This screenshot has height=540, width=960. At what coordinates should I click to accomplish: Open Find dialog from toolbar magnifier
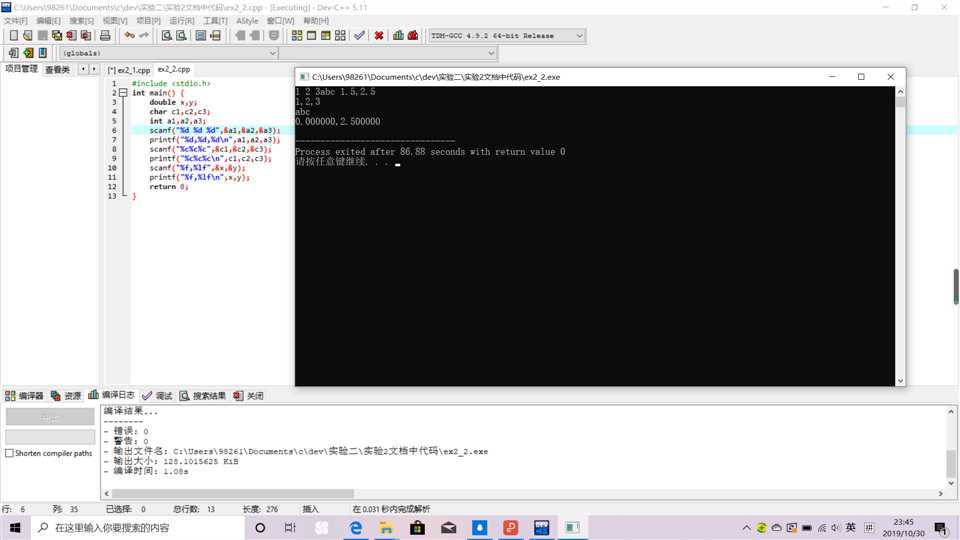(x=166, y=36)
